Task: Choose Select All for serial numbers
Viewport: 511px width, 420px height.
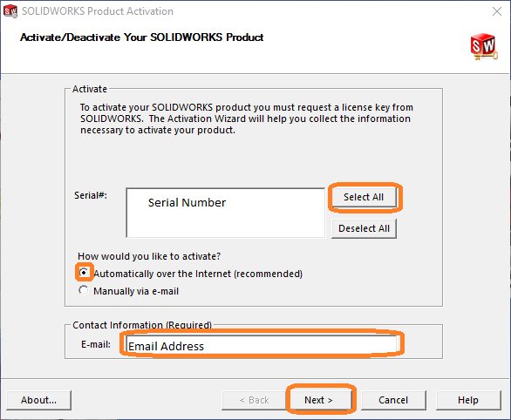Action: tap(364, 197)
